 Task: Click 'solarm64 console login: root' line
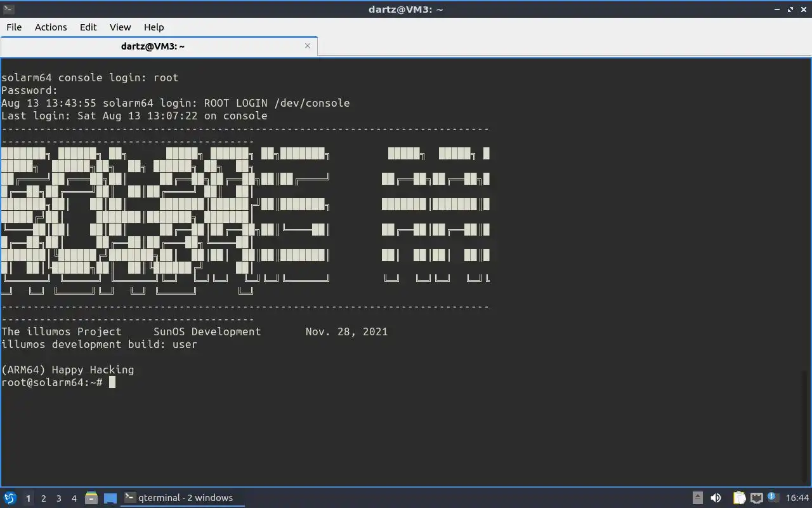(x=90, y=77)
